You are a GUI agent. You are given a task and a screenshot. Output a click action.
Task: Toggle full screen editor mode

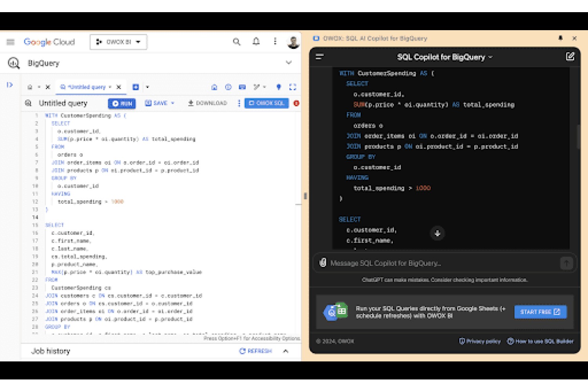293,87
